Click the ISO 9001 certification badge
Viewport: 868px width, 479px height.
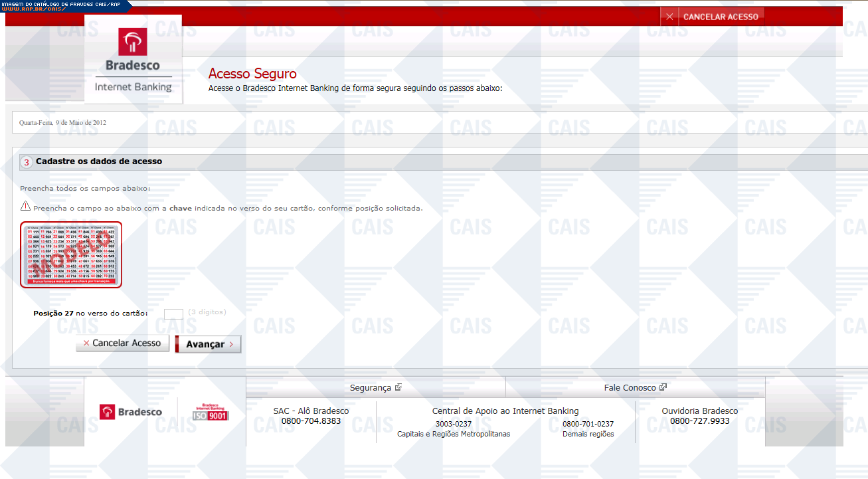point(210,412)
